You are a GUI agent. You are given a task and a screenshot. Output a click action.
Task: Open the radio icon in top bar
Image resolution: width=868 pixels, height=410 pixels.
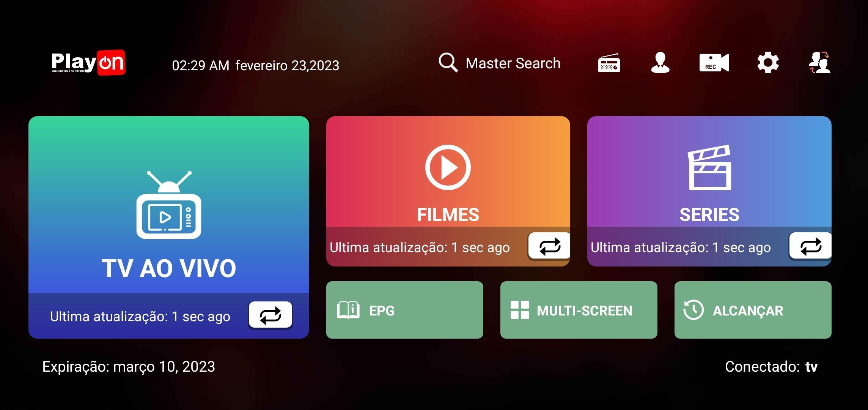point(609,63)
